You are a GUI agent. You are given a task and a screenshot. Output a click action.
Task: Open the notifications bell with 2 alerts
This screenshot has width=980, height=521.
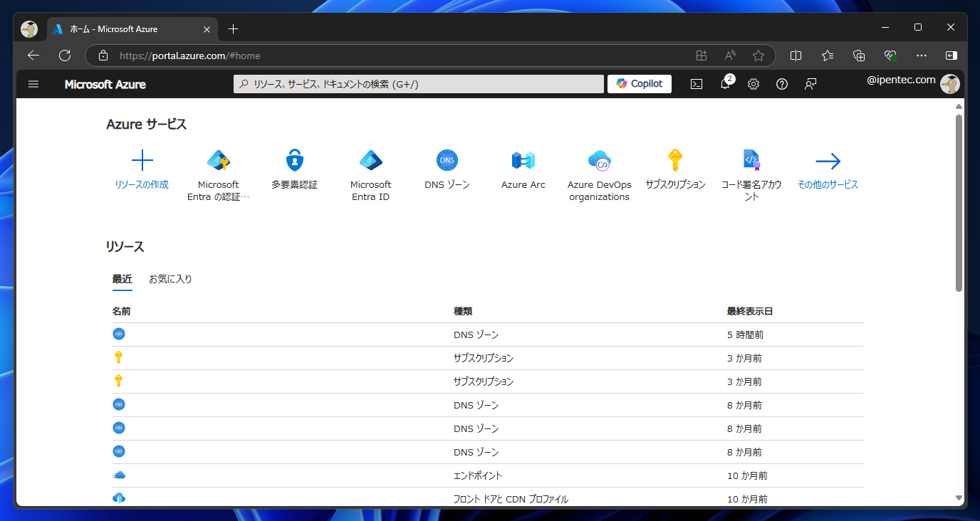pyautogui.click(x=724, y=83)
